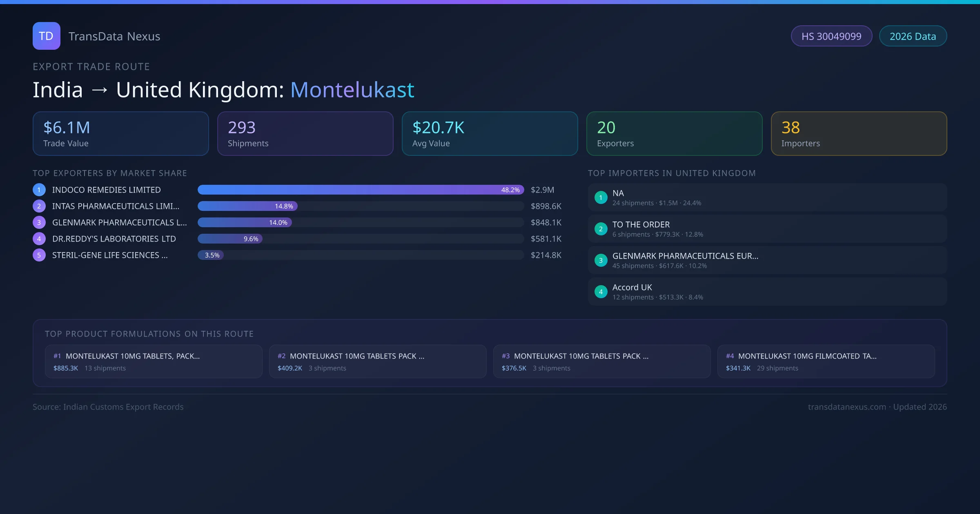Screen dimensions: 980x514
Task: Click GLENMARK PHARMACEUTICALS L... exporter name
Action: (119, 222)
